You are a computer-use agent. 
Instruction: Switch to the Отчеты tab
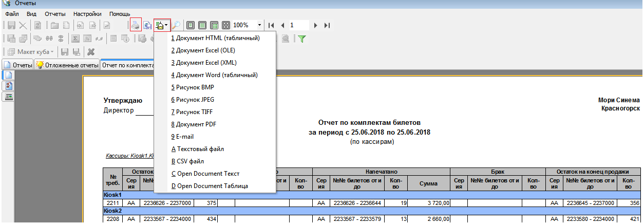tap(18, 65)
